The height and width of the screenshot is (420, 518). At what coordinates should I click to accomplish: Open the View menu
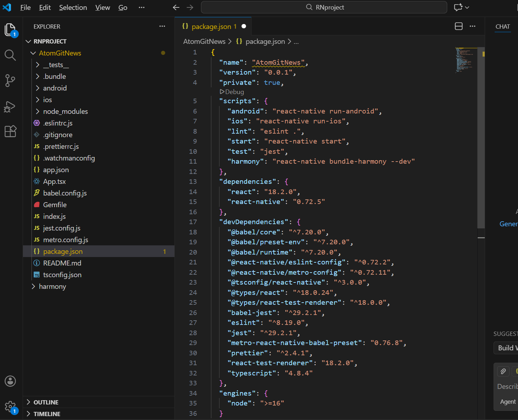point(103,7)
